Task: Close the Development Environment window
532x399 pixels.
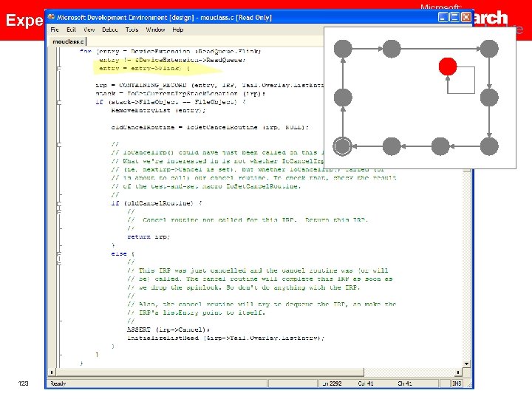Action: click(465, 17)
